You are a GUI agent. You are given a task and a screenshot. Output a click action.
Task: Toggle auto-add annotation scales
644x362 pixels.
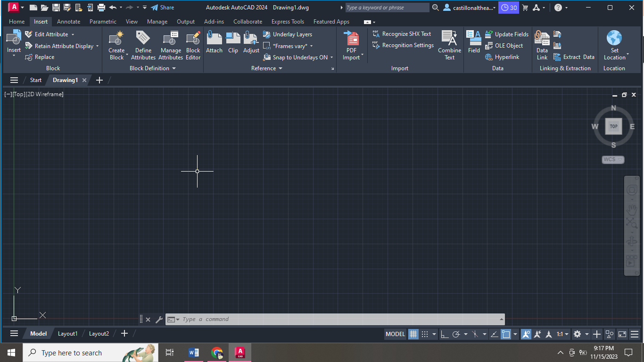(x=537, y=334)
